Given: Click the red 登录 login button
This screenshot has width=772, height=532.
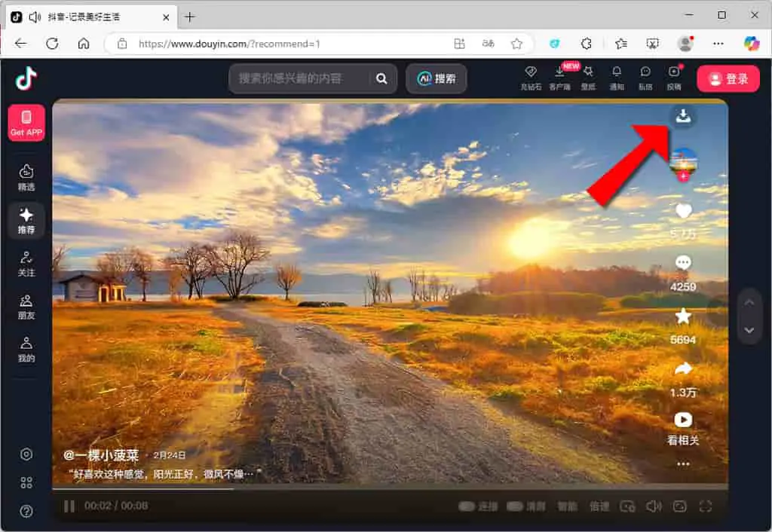Looking at the screenshot, I should point(728,78).
